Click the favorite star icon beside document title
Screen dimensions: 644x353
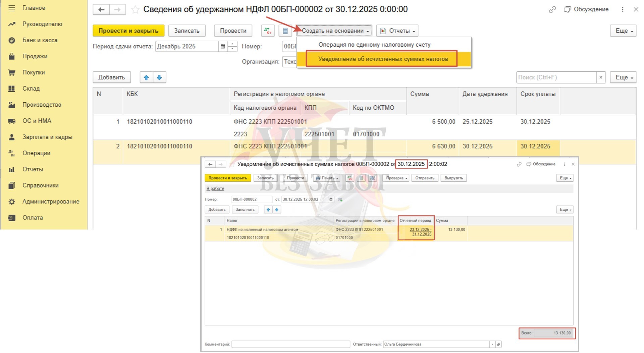[135, 10]
